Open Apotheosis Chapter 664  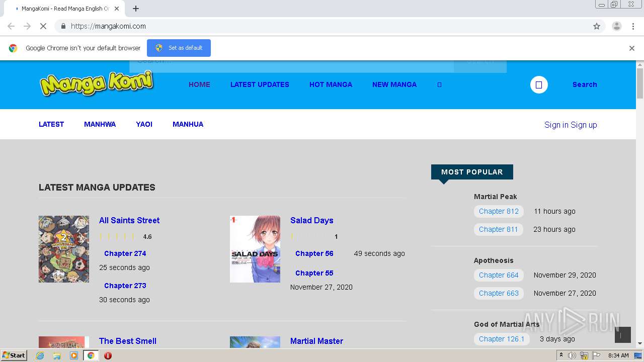click(499, 275)
